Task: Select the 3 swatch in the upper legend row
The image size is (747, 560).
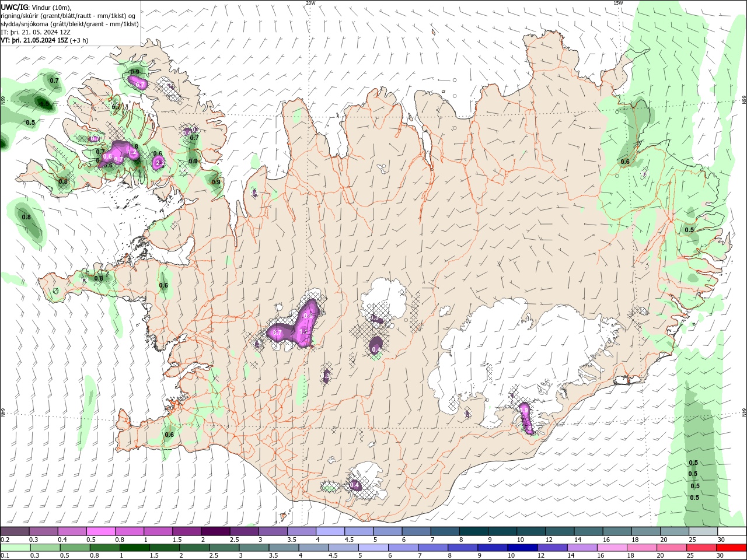Action: pos(273,531)
